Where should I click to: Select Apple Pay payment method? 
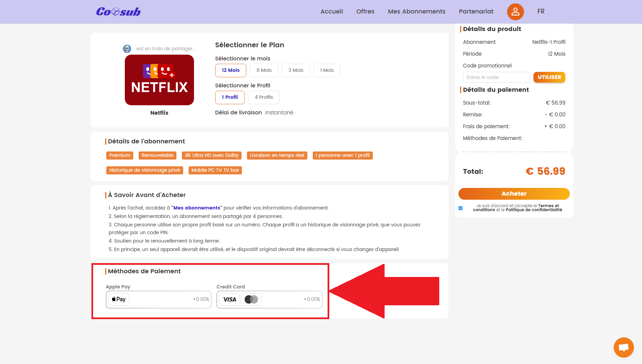coord(159,299)
